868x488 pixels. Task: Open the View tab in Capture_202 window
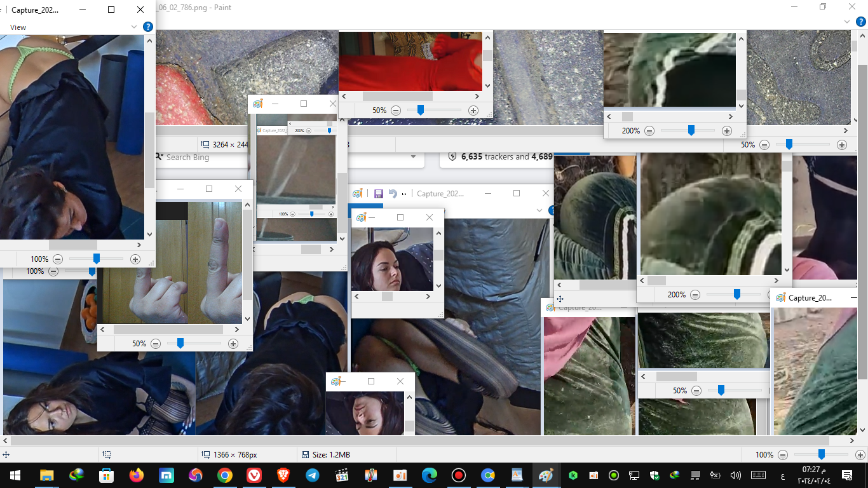(18, 27)
